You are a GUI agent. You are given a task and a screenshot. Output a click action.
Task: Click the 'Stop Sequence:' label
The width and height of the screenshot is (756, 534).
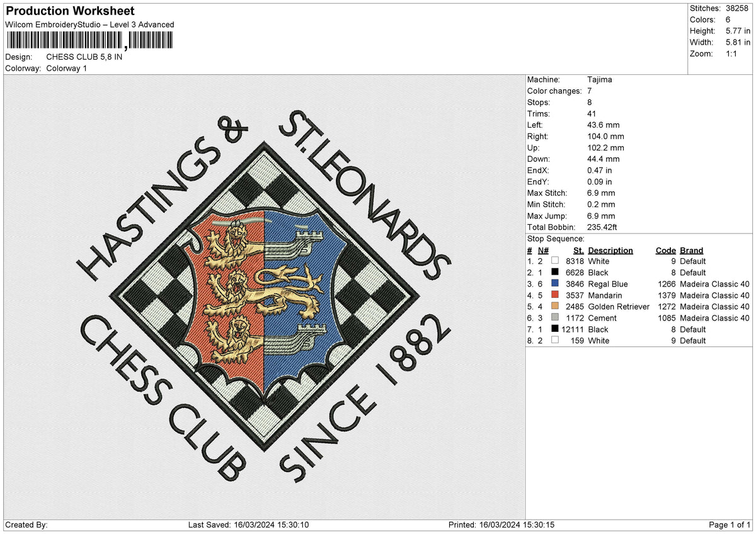pyautogui.click(x=556, y=239)
